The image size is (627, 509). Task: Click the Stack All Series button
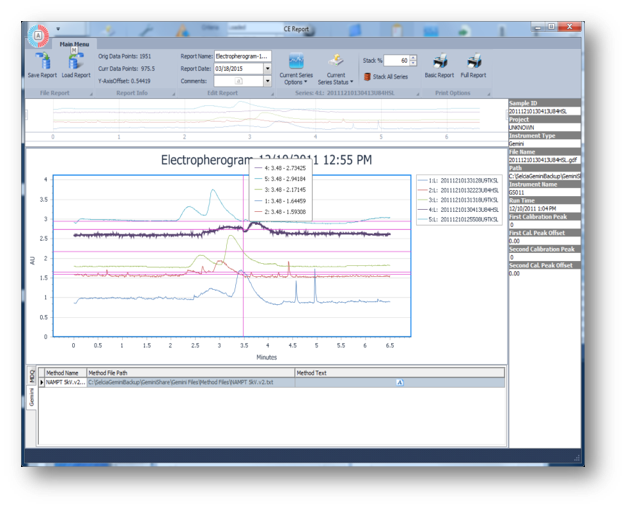389,76
